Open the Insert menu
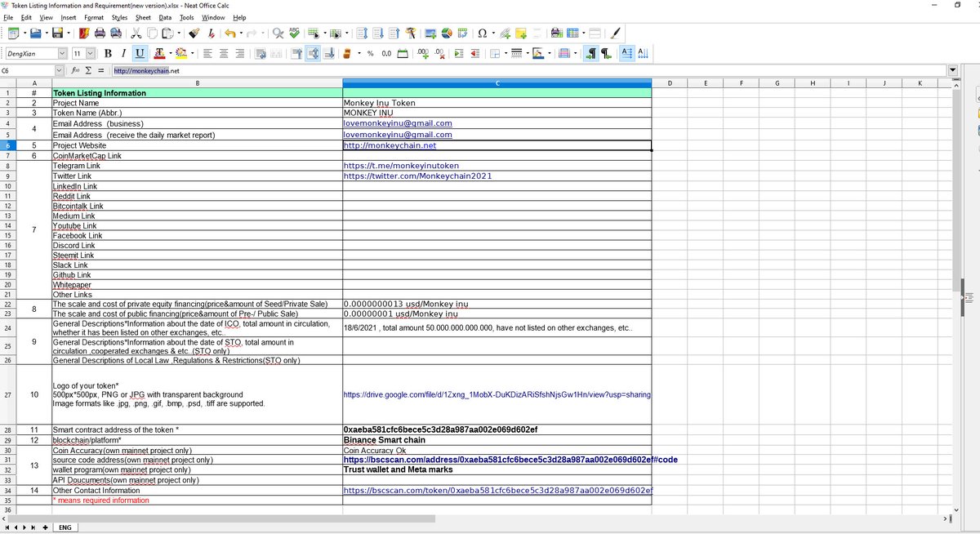This screenshot has height=534, width=980. 69,17
